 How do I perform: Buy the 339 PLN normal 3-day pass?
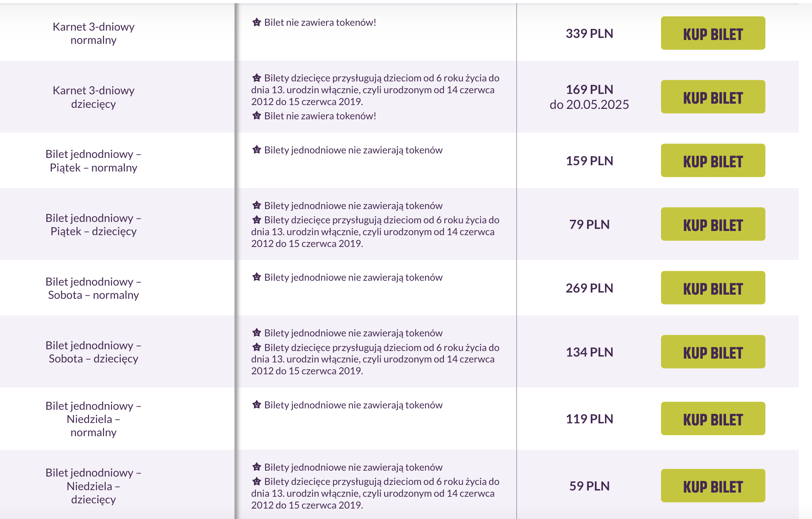713,33
